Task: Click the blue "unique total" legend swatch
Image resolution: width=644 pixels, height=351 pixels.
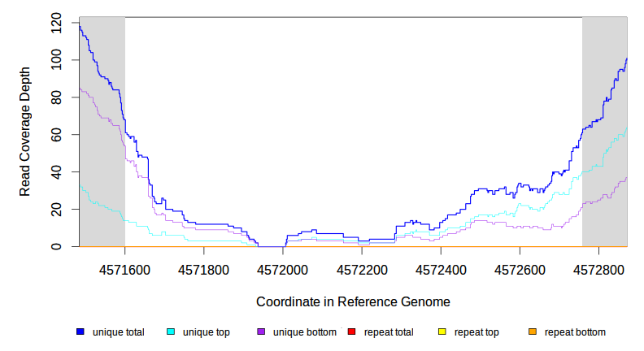Action: pyautogui.click(x=80, y=332)
